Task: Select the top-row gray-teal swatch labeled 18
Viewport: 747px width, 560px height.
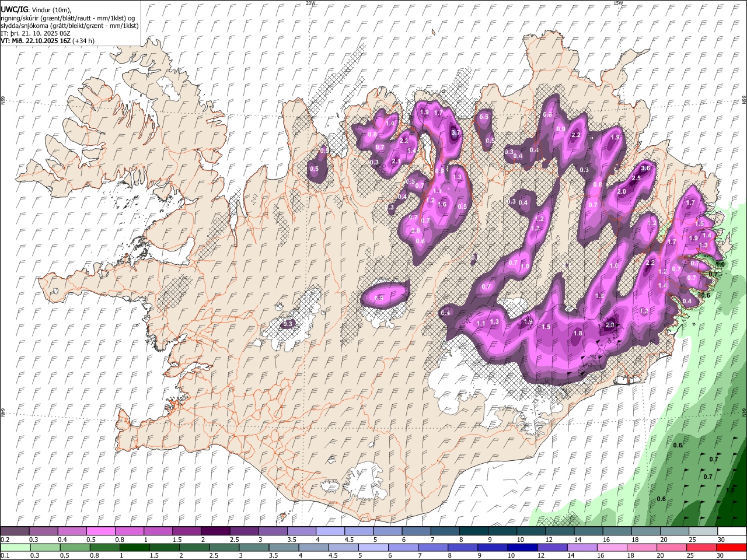Action: (x=646, y=531)
